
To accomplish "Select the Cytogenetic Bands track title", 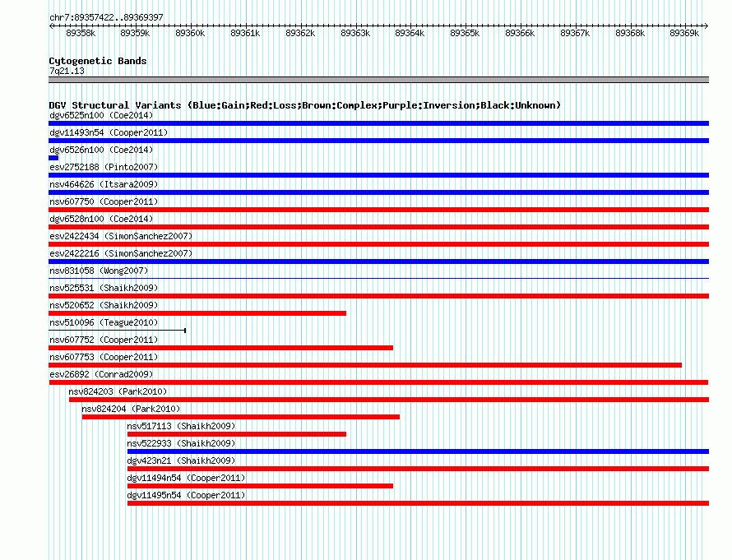I will click(x=98, y=61).
